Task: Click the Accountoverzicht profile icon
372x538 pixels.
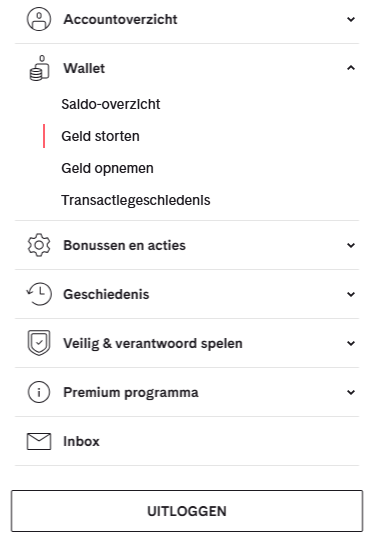Action: pyautogui.click(x=39, y=19)
